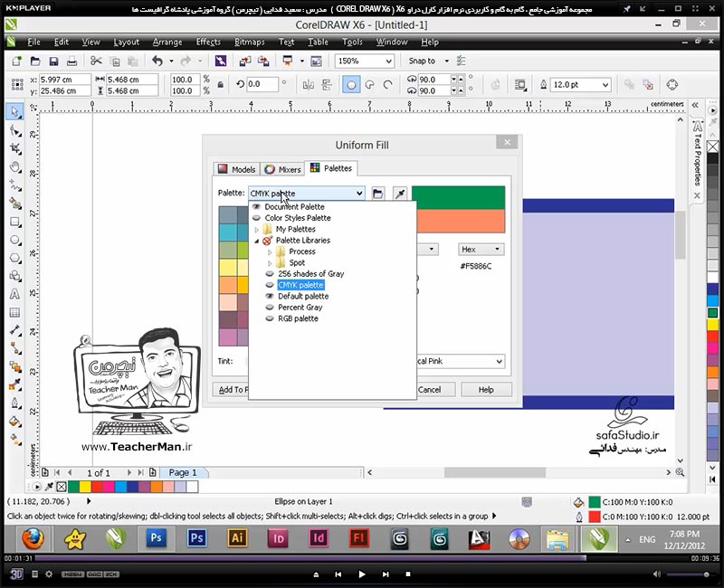This screenshot has width=724, height=588.
Task: Select Percent Gray palette
Action: click(x=300, y=308)
